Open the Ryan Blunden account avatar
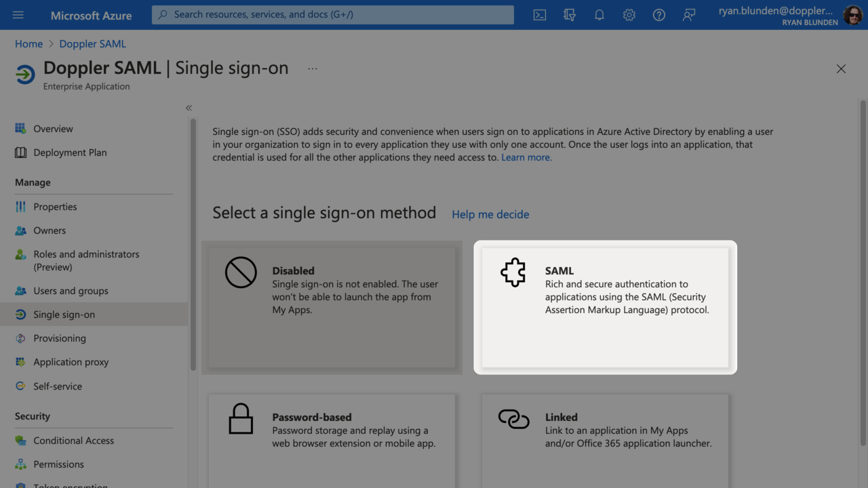The width and height of the screenshot is (868, 488). pos(853,15)
